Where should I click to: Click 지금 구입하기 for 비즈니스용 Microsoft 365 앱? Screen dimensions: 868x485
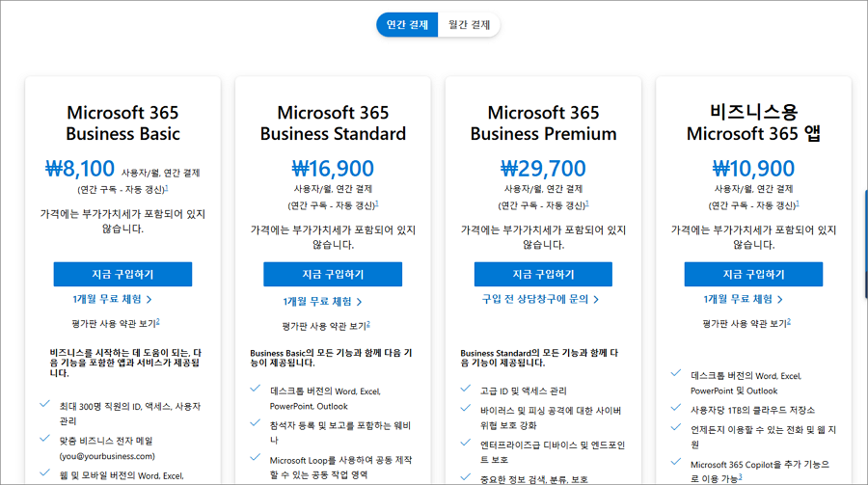click(x=753, y=274)
